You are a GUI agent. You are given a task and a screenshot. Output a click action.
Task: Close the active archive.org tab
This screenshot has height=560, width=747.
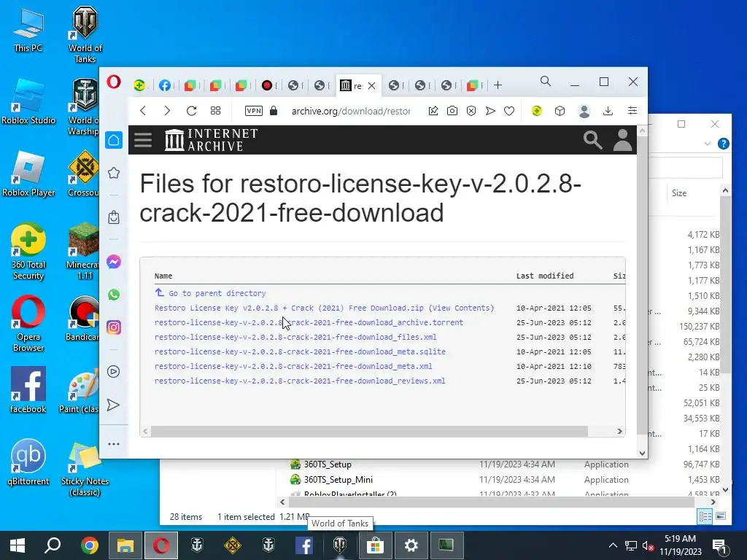coord(371,86)
